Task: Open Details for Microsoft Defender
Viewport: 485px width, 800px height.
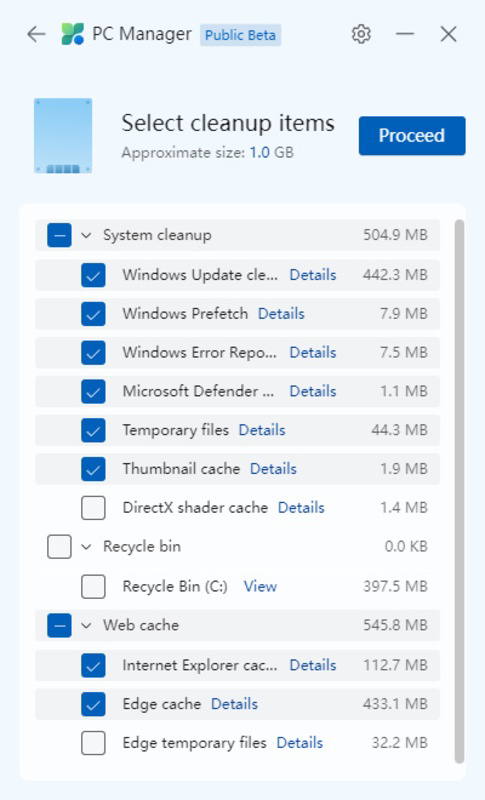Action: [313, 391]
